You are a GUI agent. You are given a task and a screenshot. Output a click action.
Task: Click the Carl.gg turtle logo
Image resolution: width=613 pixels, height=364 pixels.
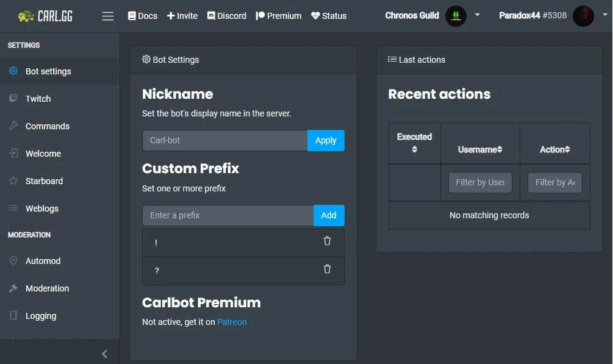(x=26, y=16)
